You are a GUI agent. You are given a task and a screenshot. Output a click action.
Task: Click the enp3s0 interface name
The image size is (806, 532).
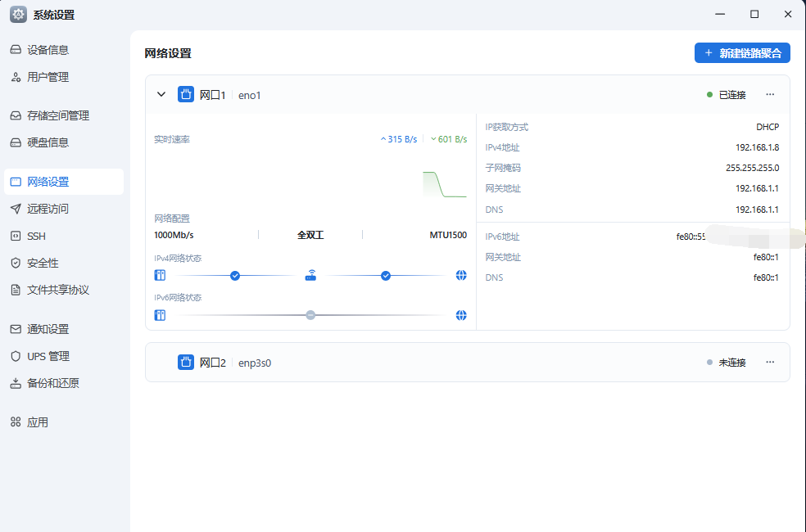(x=255, y=363)
